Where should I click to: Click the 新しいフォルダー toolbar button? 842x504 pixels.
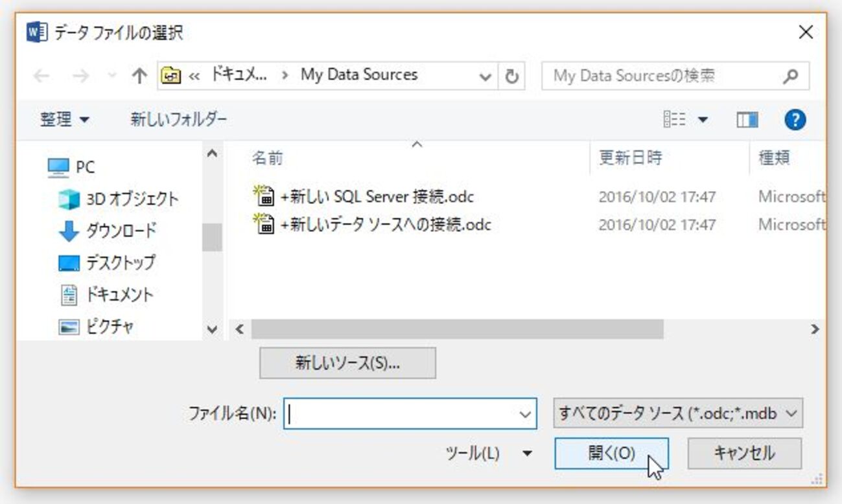coord(178,120)
